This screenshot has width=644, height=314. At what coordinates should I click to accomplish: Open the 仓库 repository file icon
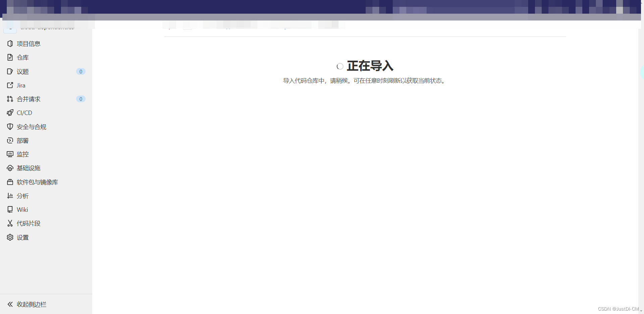point(10,57)
